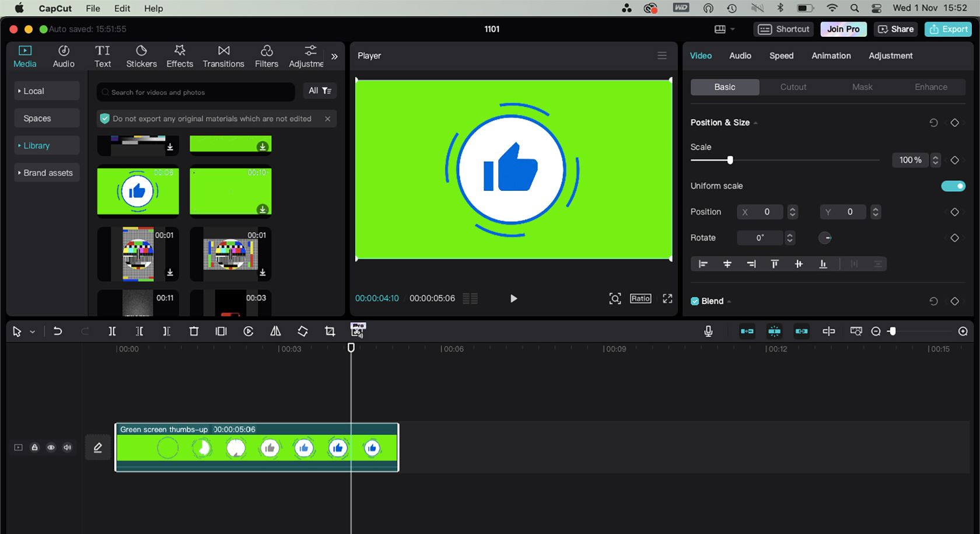Open the Filters panel
Viewport: 980px width, 534px height.
tap(267, 55)
